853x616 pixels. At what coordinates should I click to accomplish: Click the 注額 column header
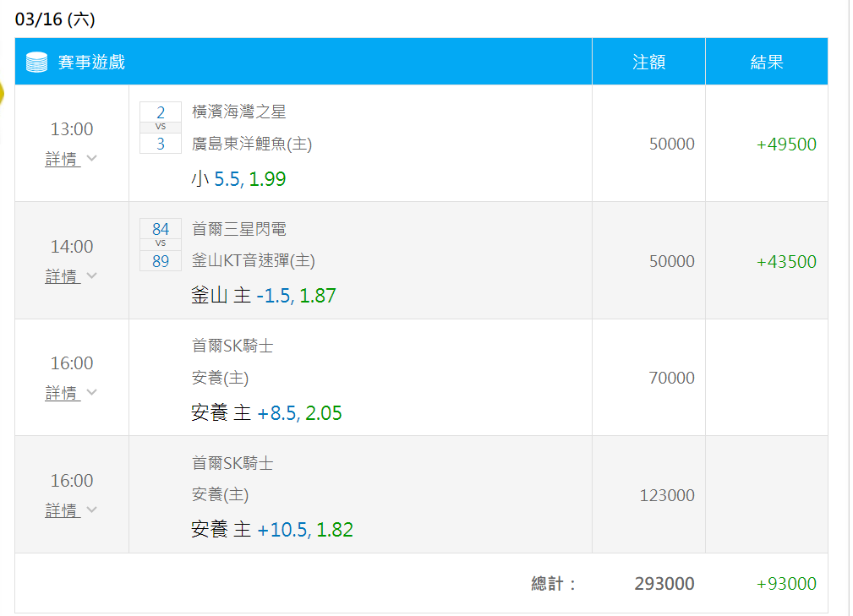[x=648, y=62]
